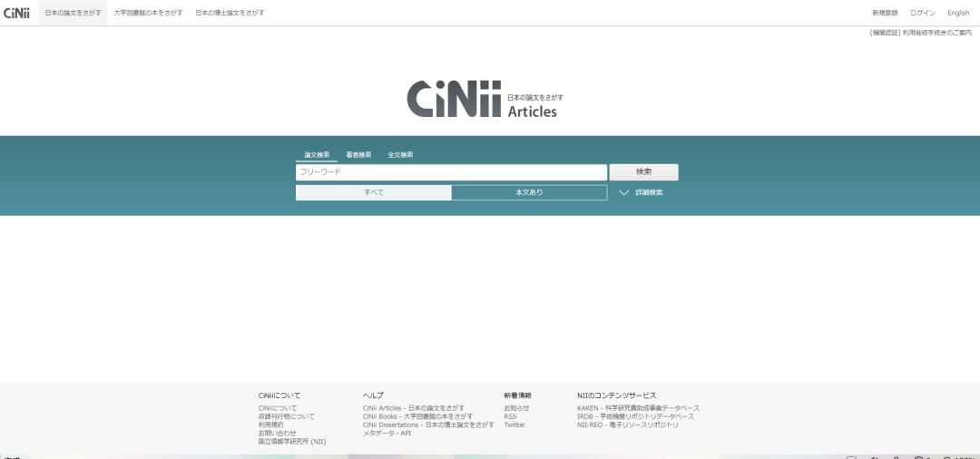Open the 国立情報学研究所 (NII) footer link
This screenshot has height=459, width=980.
tap(292, 442)
